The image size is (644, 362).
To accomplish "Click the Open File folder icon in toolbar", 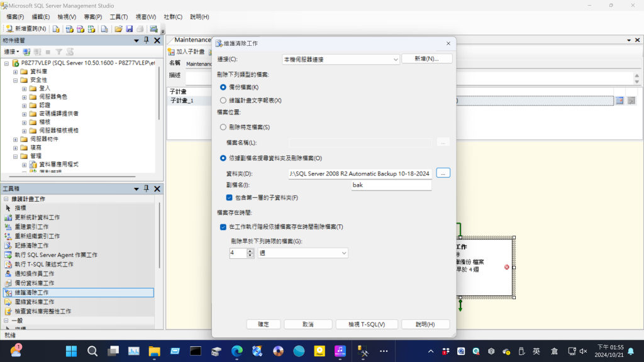I will (118, 29).
